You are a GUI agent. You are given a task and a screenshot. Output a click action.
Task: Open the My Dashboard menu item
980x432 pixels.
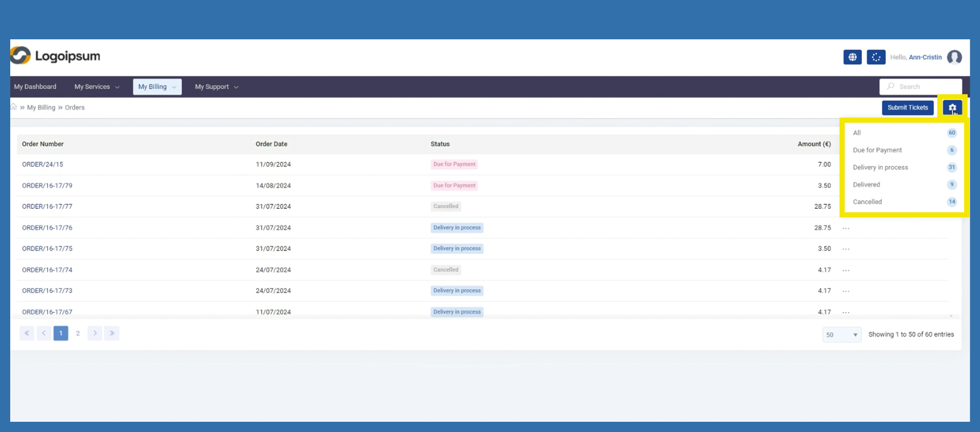[35, 87]
